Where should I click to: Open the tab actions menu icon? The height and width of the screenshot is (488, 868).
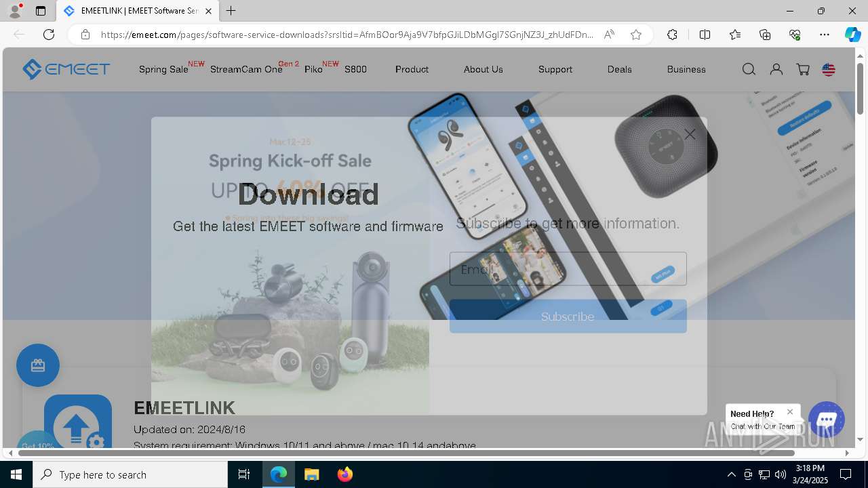pyautogui.click(x=41, y=11)
